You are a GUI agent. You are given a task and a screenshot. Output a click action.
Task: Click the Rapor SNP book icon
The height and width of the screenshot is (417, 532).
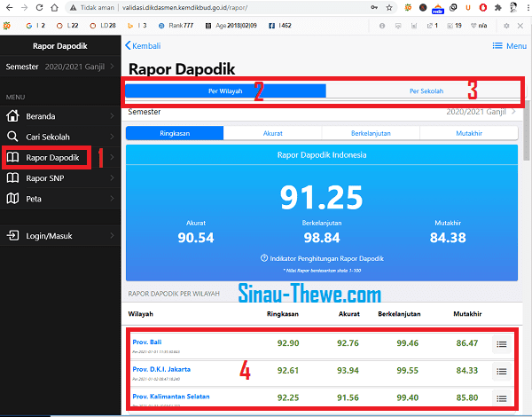[x=12, y=177]
